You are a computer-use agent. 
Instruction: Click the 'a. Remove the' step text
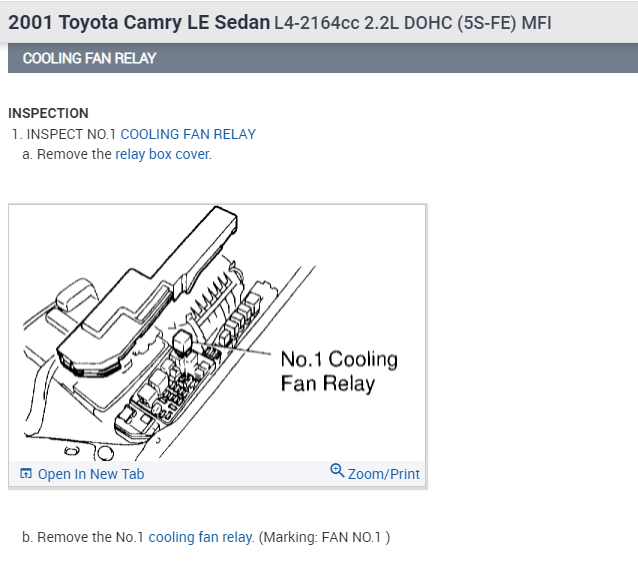point(67,154)
